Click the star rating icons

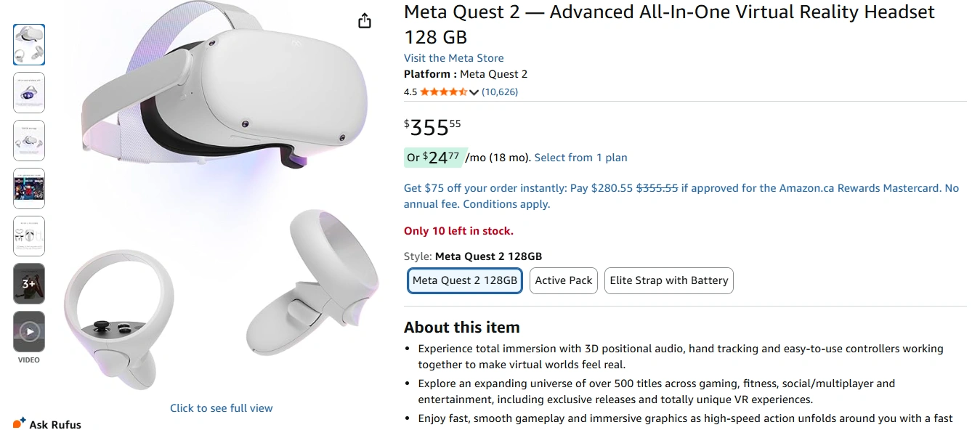click(443, 92)
